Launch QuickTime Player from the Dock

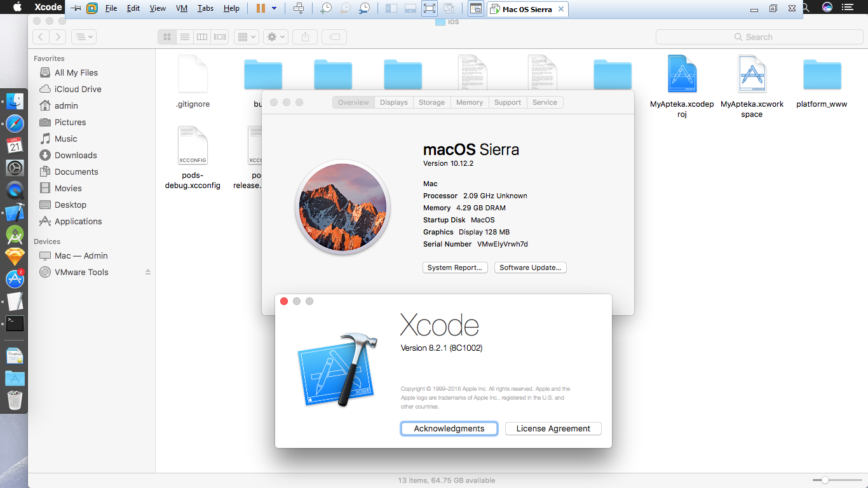(x=15, y=190)
